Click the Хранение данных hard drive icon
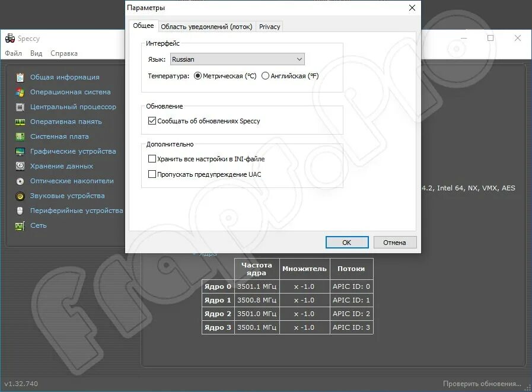Screen dimensions: 532x392 click(20, 166)
